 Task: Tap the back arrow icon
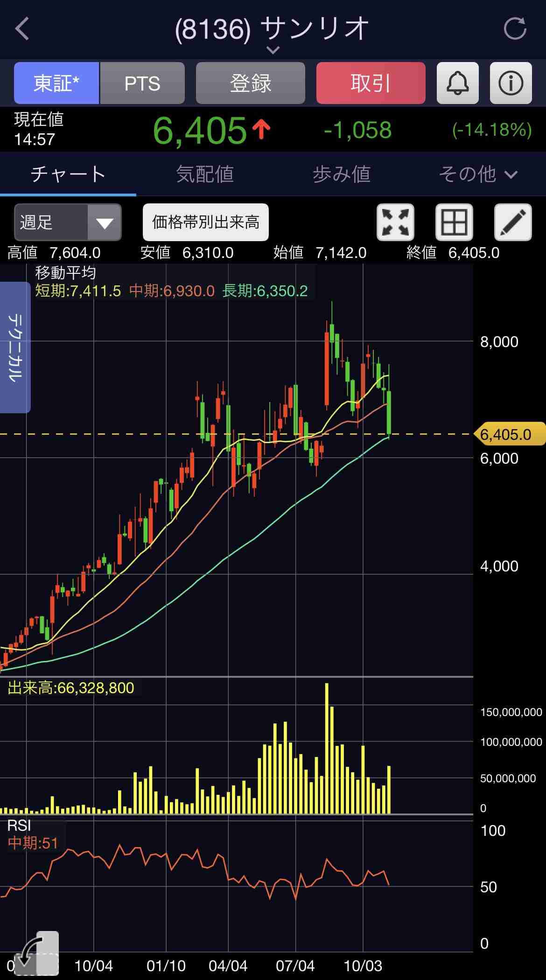(22, 29)
